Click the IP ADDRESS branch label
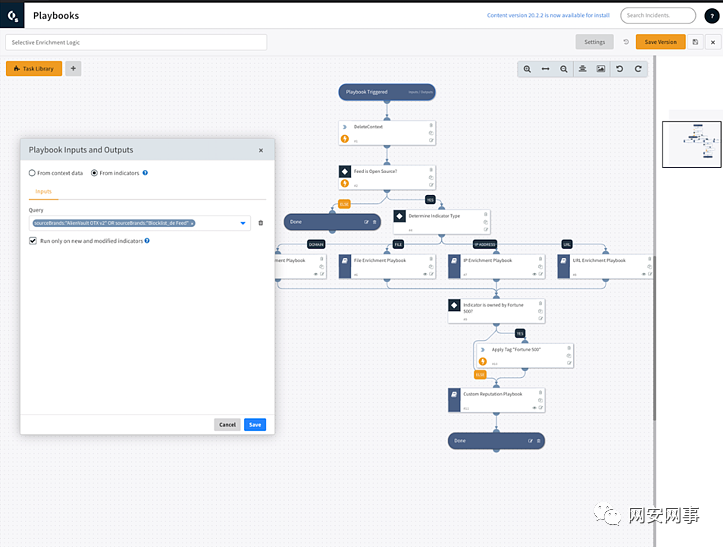 [485, 244]
